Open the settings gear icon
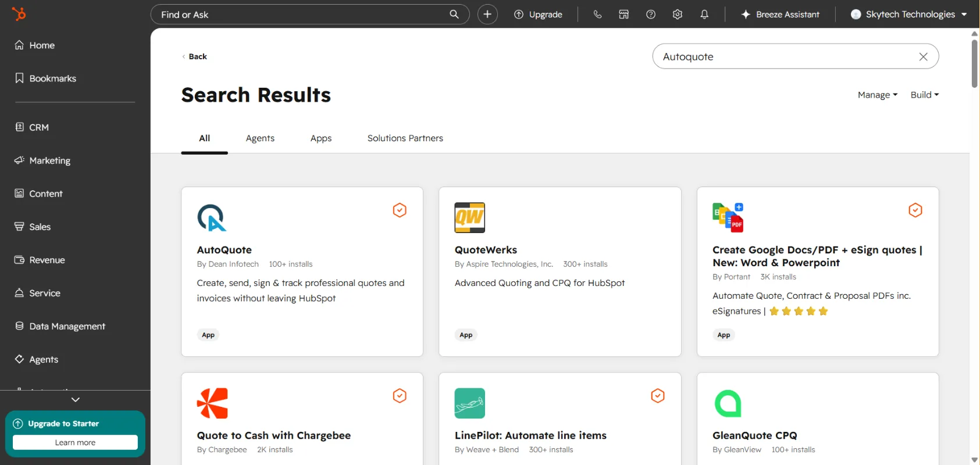 [678, 14]
